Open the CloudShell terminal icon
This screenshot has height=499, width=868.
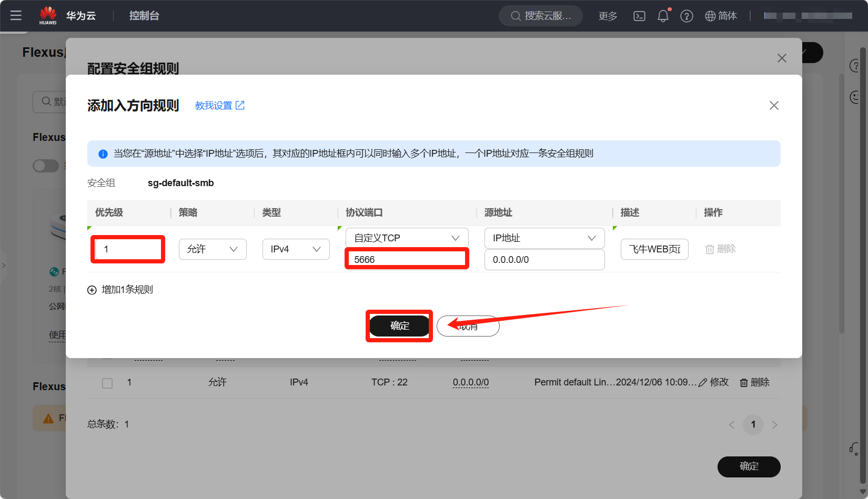(639, 16)
